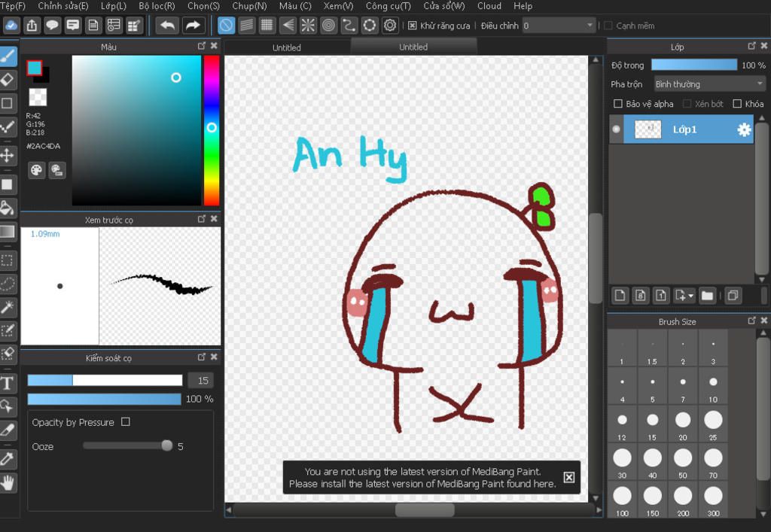Select the Hand pan tool
The image size is (771, 532).
[x=8, y=482]
